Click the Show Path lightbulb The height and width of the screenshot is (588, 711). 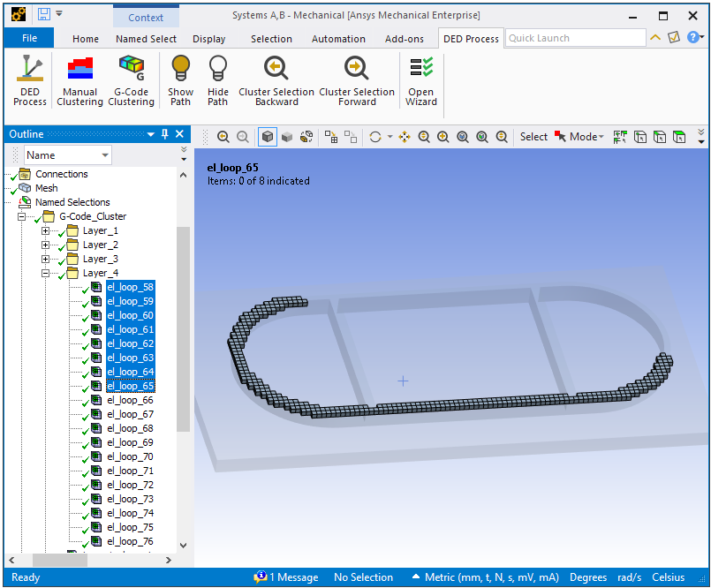click(x=180, y=79)
